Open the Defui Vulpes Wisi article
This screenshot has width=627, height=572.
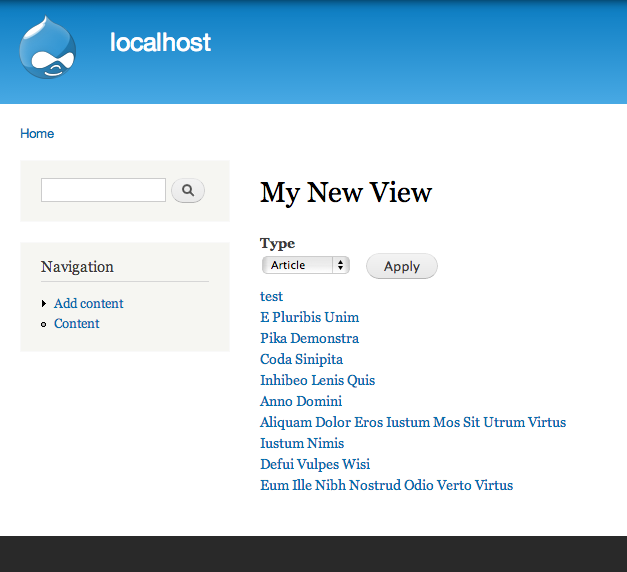[315, 464]
